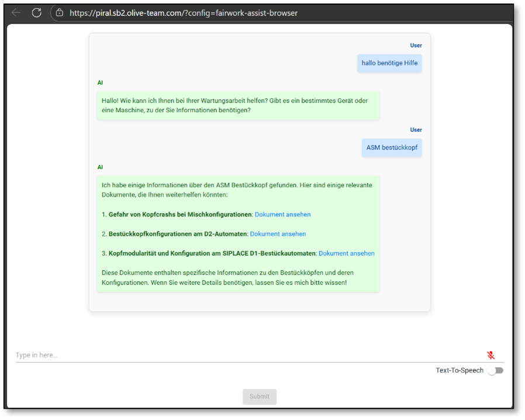Click the first AI greeting message bubble
The width and height of the screenshot is (525, 420).
coord(238,105)
